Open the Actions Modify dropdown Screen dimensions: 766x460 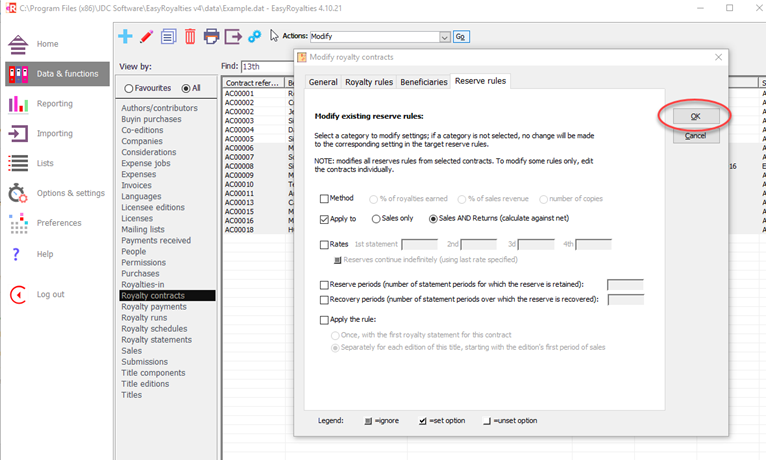coord(445,37)
